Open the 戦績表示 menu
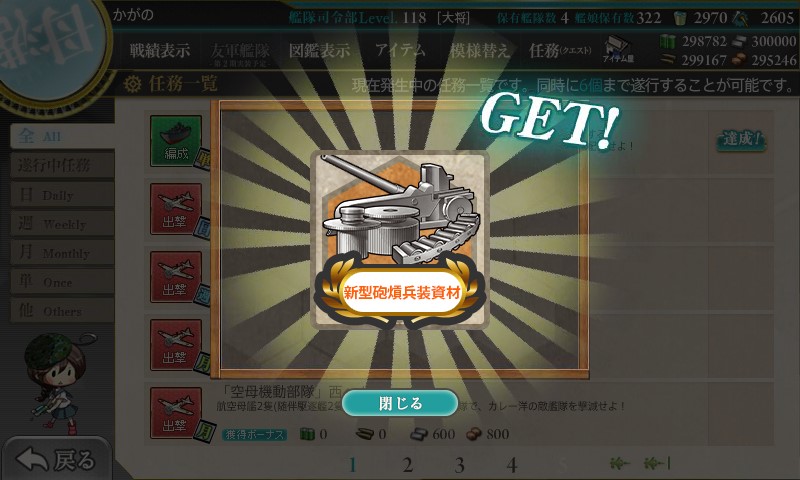The height and width of the screenshot is (480, 800). (x=160, y=50)
